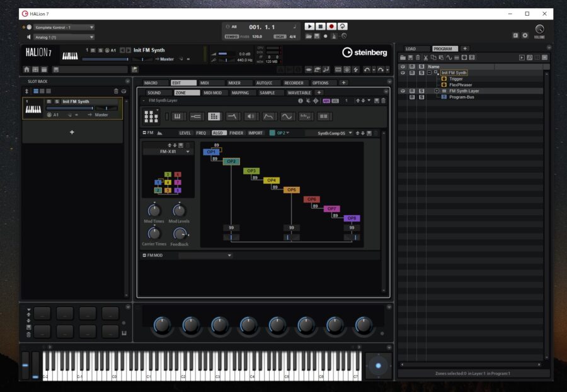Image resolution: width=567 pixels, height=392 pixels.
Task: Click the info icon in FM Synth Layer header
Action: pyautogui.click(x=301, y=101)
